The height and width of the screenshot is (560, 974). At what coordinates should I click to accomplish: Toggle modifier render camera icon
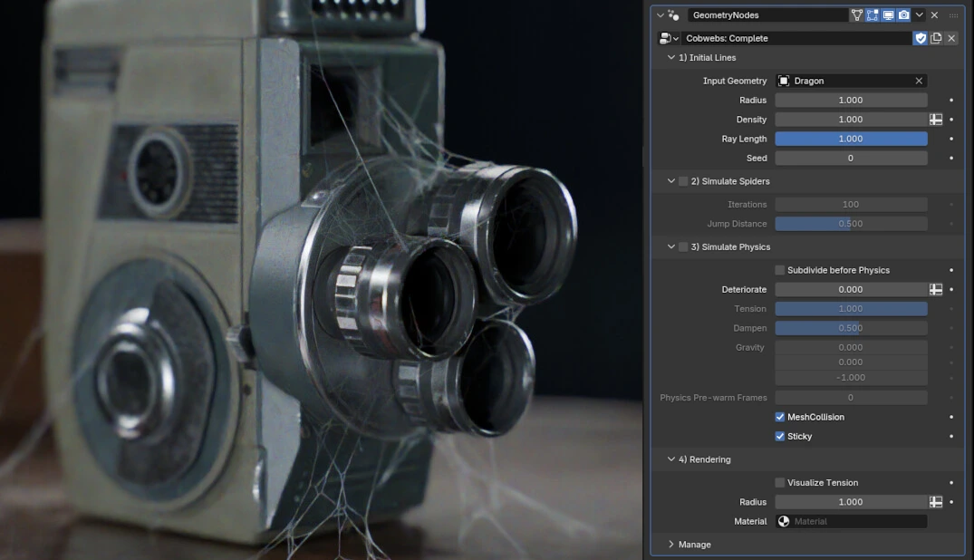click(x=904, y=14)
